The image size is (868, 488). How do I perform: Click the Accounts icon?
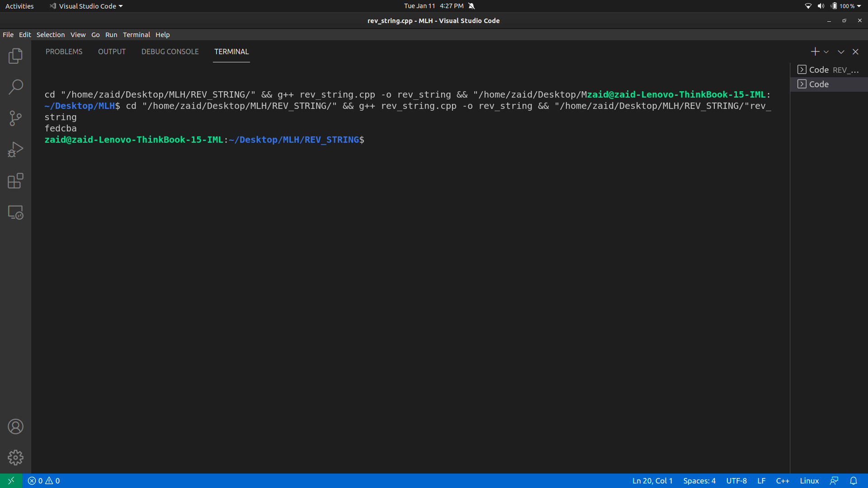point(15,427)
